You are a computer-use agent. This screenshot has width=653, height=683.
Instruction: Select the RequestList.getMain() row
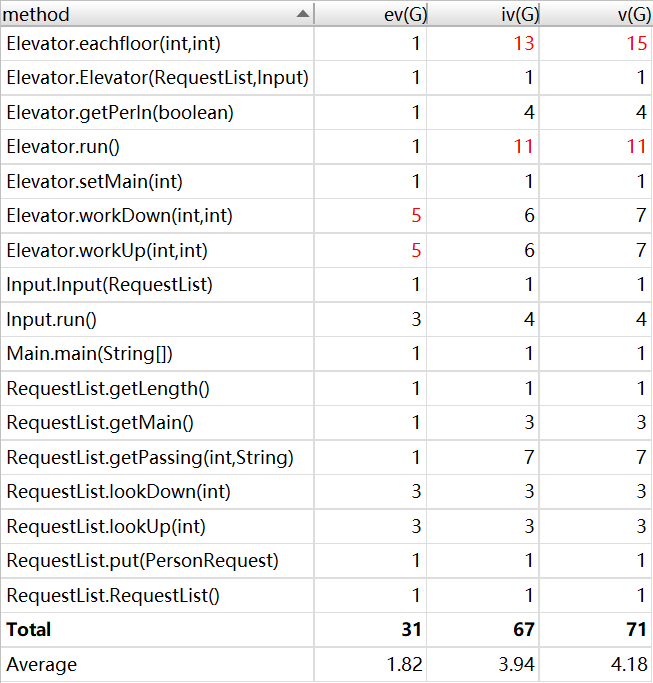[326, 423]
